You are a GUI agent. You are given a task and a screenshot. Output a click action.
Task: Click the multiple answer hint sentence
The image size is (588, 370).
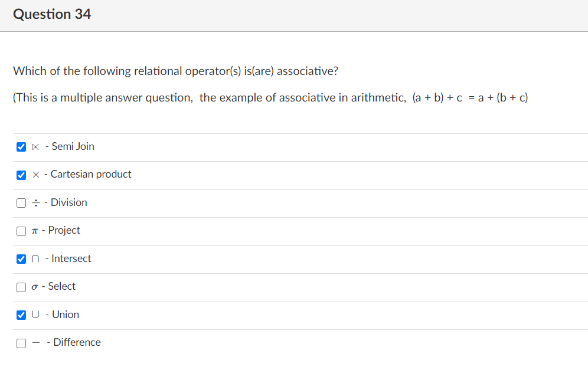coord(270,97)
